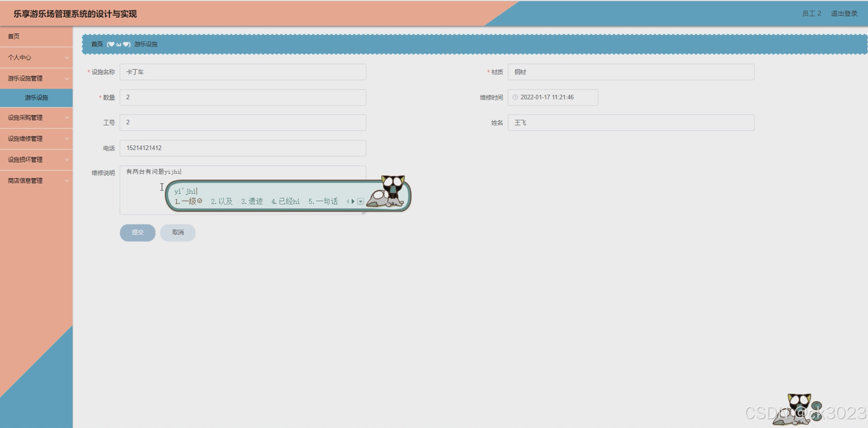Screen dimensions: 868x428
Task: Click previous-page arrow in IME candidates
Action: [348, 201]
